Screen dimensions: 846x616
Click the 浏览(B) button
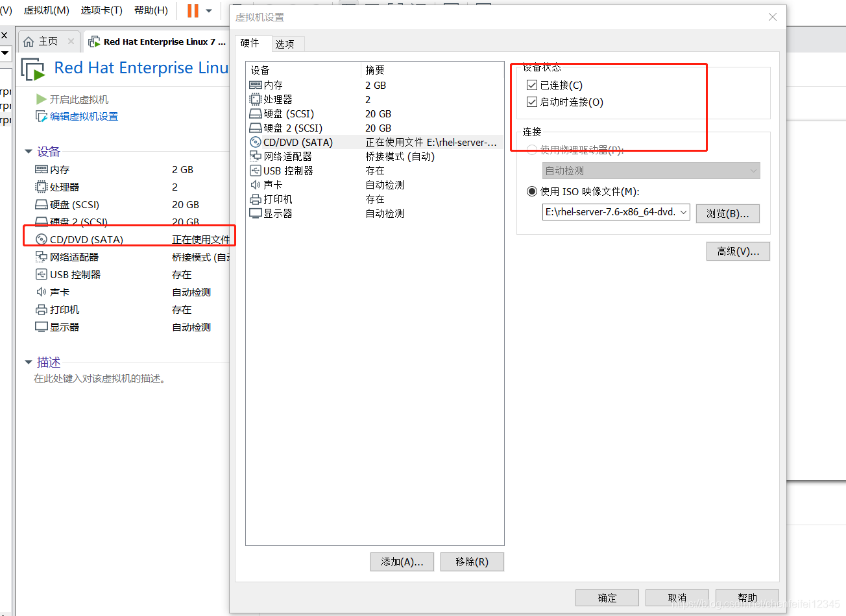(x=727, y=213)
